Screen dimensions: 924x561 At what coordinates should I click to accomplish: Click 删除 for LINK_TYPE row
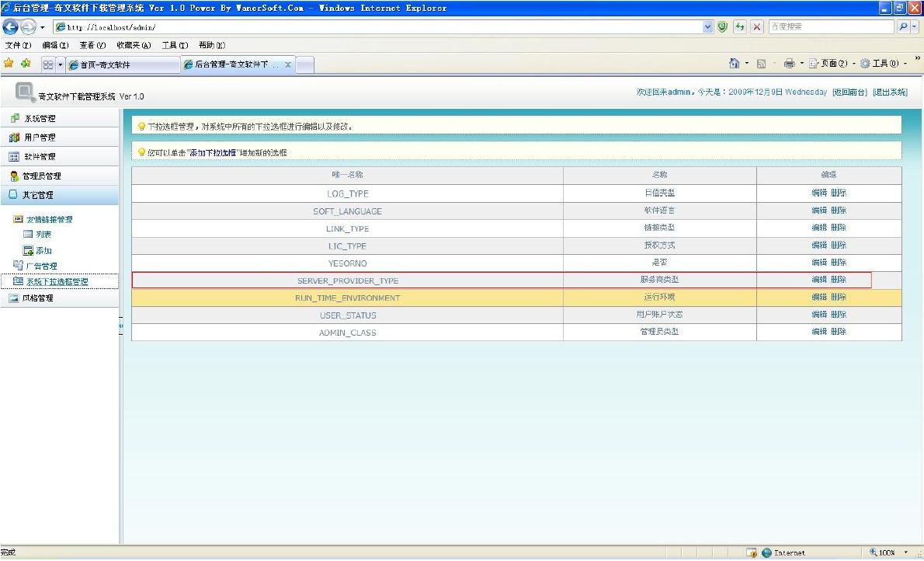(839, 228)
